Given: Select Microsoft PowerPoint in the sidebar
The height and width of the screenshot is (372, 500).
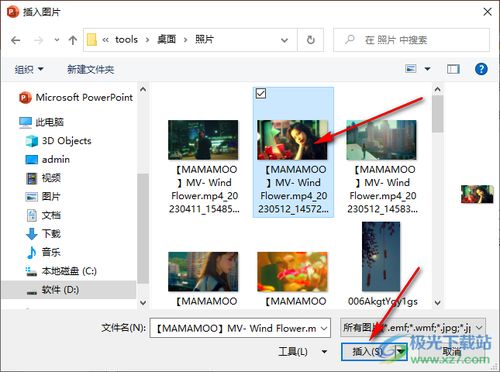Looking at the screenshot, I should pos(76,97).
